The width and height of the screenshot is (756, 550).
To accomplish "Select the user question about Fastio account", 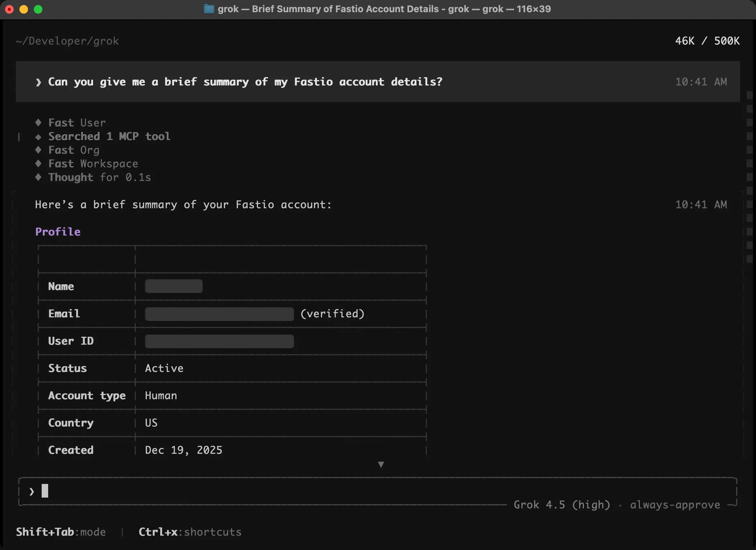I will 245,82.
